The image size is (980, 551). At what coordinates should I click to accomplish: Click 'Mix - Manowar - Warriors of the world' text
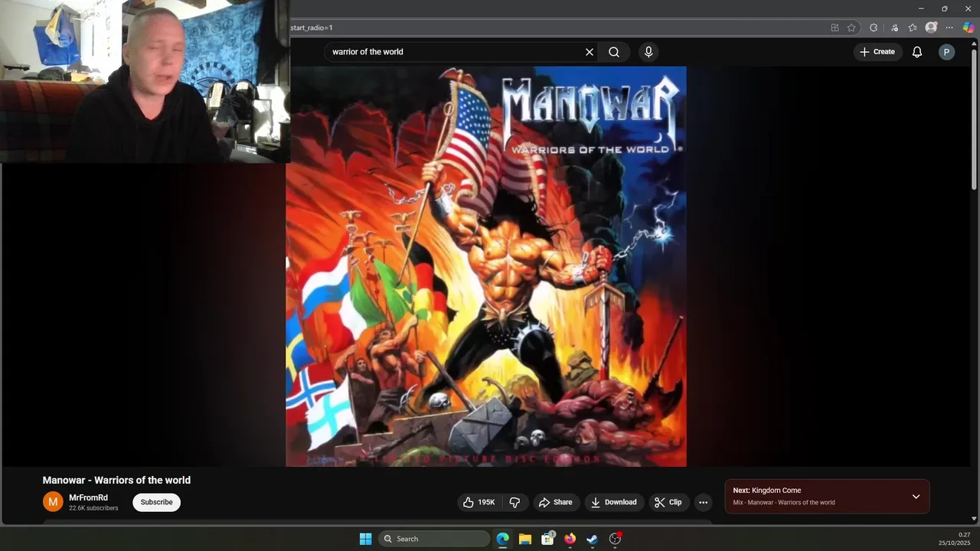[784, 503]
